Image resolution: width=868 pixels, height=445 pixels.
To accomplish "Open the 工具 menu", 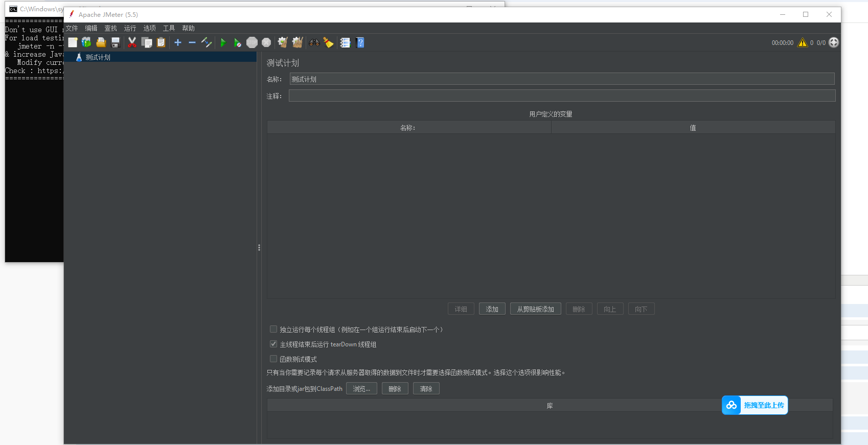I will tap(169, 28).
